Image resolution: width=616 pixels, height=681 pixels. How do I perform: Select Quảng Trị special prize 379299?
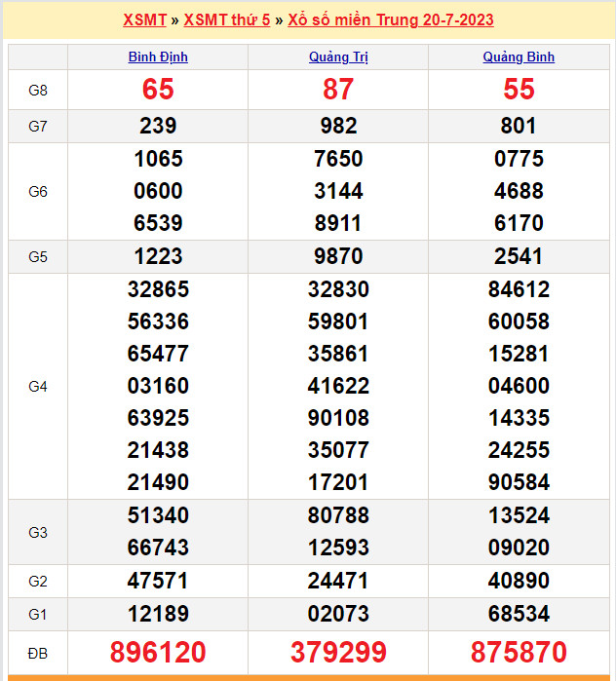click(x=338, y=652)
